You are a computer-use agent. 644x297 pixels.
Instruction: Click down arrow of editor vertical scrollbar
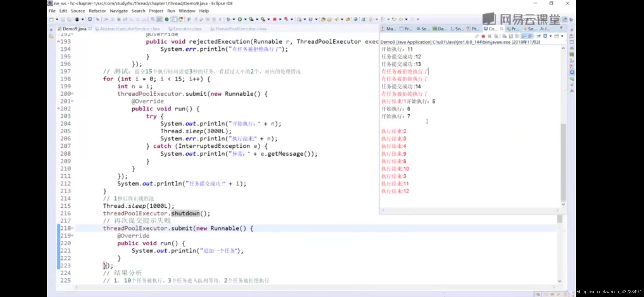point(560,281)
